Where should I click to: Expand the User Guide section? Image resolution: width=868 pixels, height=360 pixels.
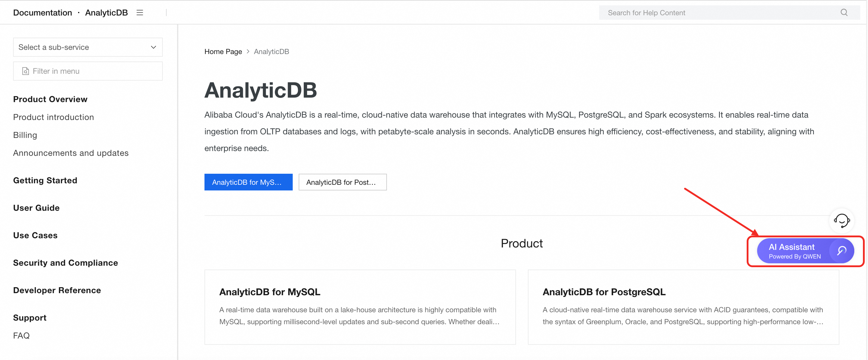[36, 208]
